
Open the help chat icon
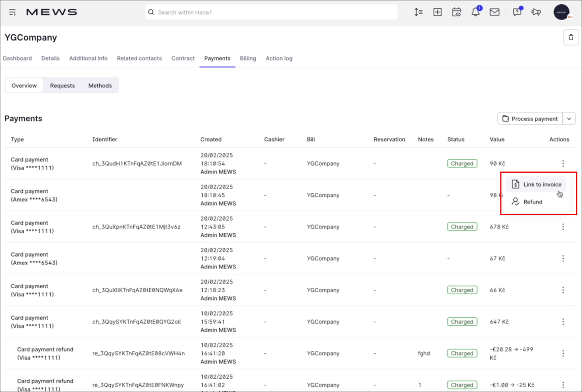(x=517, y=12)
